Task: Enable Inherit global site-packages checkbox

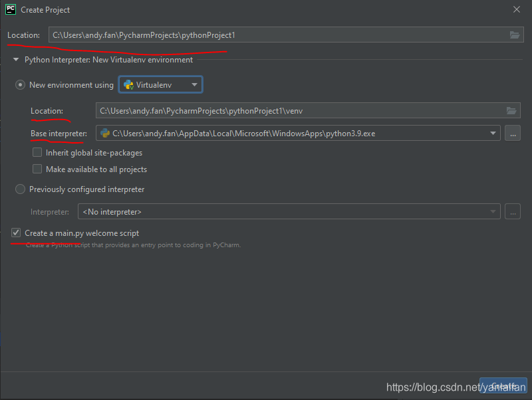Action: pyautogui.click(x=37, y=152)
